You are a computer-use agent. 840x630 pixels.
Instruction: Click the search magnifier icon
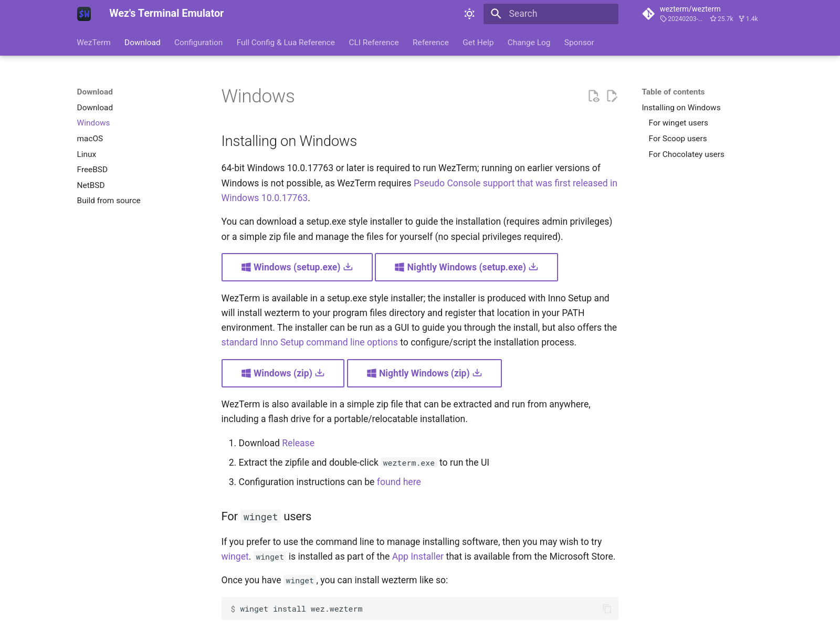pyautogui.click(x=496, y=14)
